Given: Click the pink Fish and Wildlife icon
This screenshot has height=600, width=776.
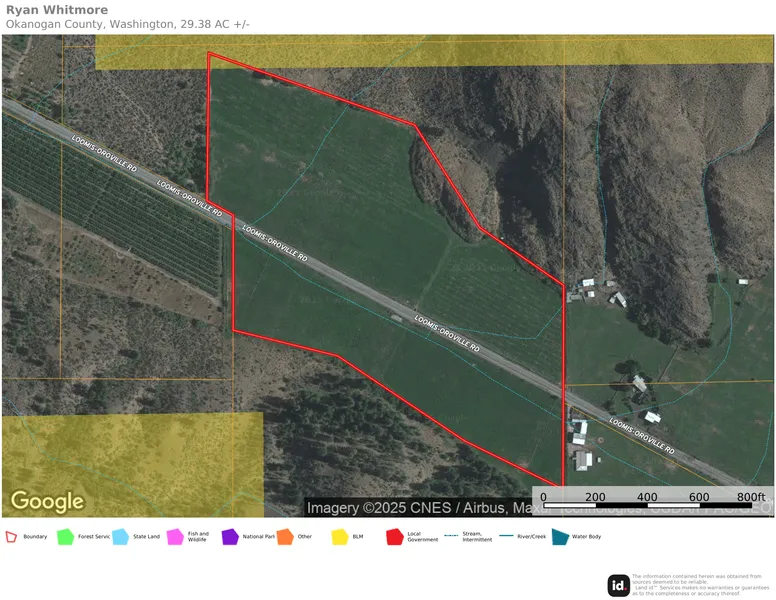Looking at the screenshot, I should [175, 537].
